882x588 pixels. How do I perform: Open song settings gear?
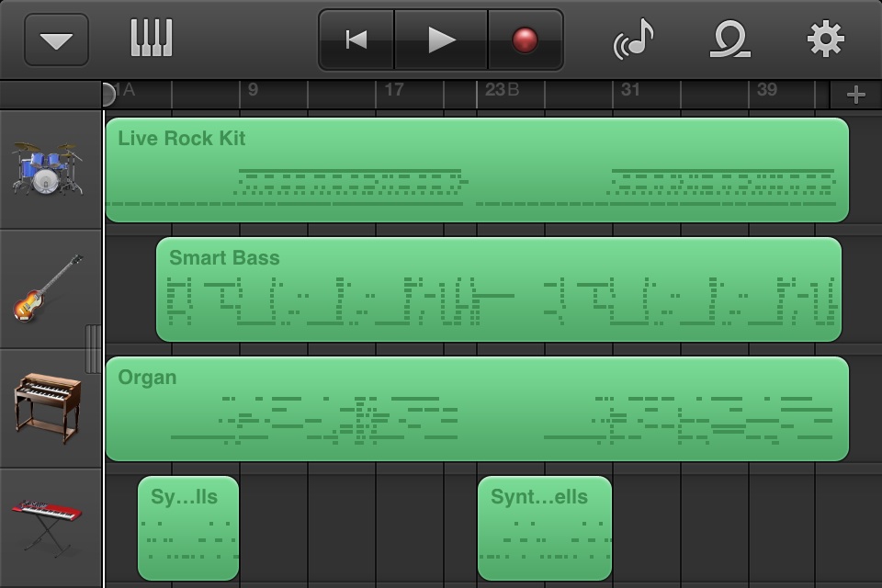(825, 40)
